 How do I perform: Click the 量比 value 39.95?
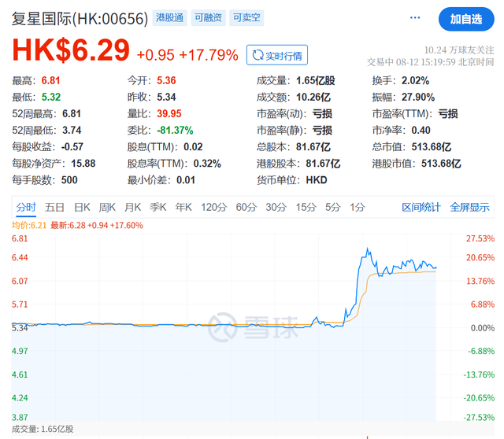pyautogui.click(x=169, y=114)
